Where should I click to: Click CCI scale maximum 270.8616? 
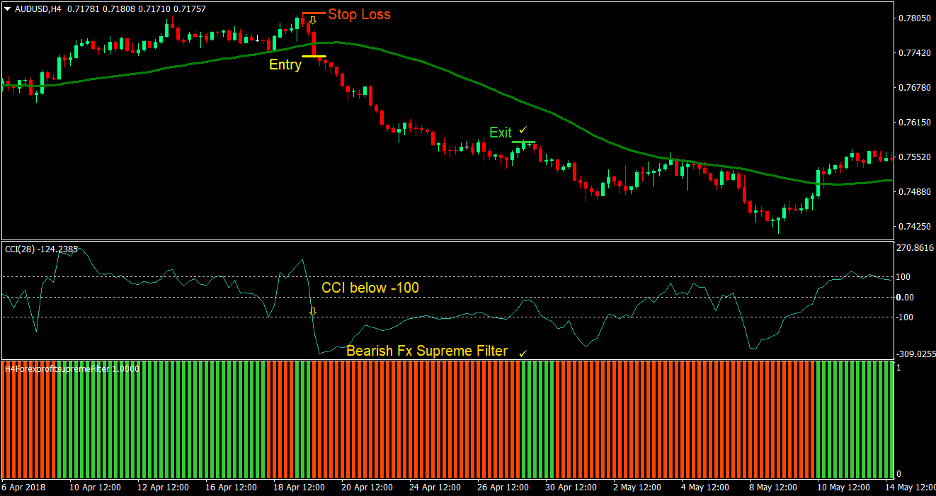coord(915,247)
